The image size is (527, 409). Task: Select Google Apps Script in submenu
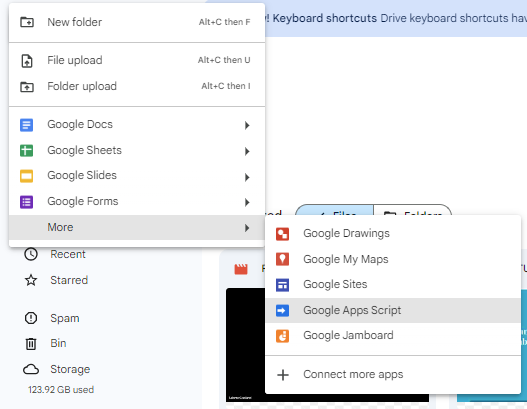(x=393, y=311)
